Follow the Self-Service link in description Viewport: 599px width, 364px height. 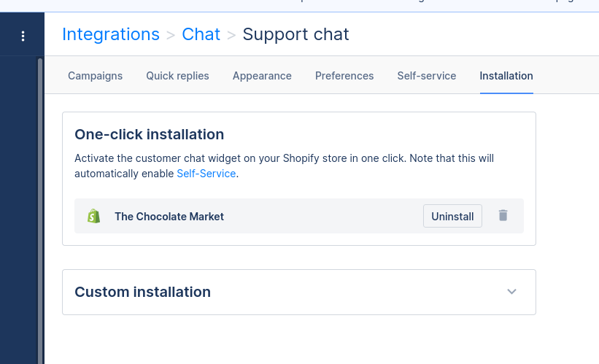(206, 174)
